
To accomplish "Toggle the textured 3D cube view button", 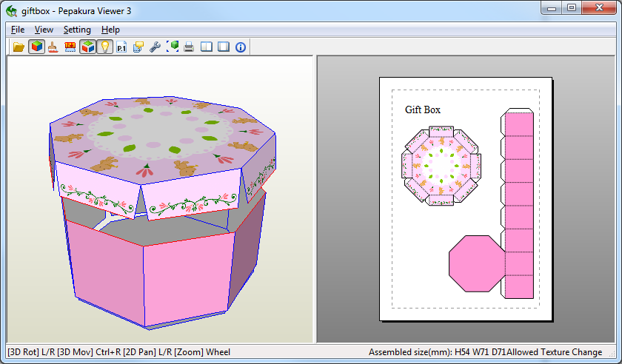I will point(36,47).
